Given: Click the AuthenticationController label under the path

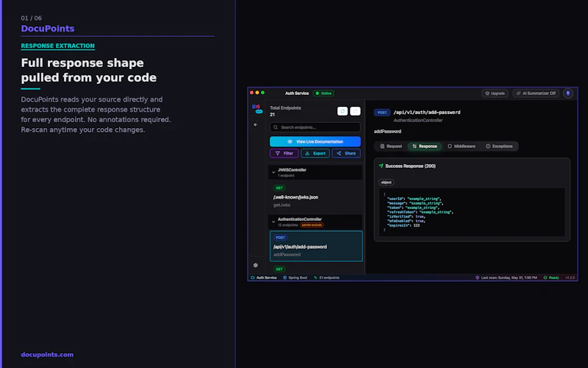Looking at the screenshot, I should (418, 120).
